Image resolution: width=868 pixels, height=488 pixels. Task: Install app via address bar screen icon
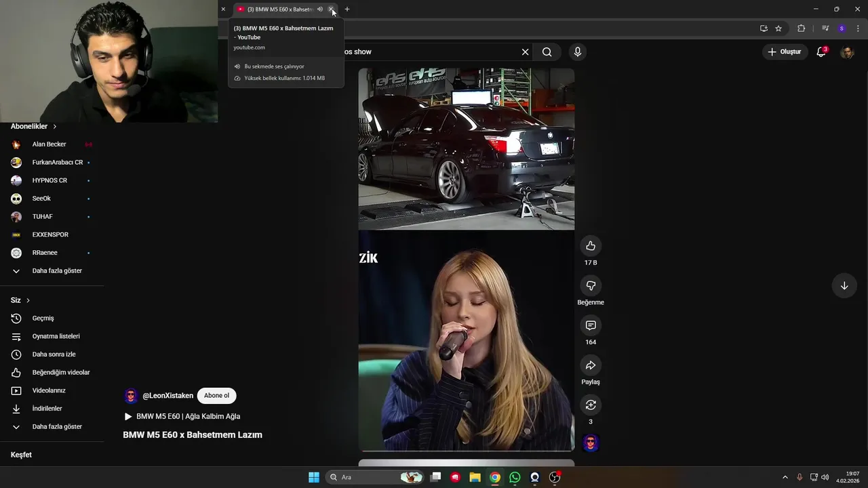(764, 28)
